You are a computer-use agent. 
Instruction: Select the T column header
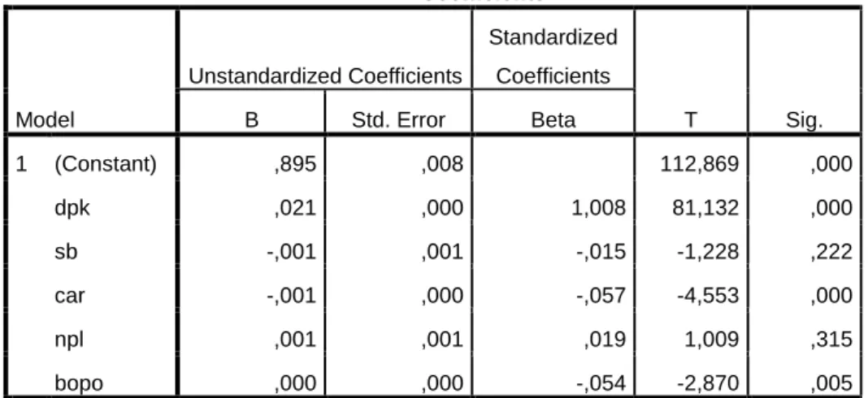point(690,119)
